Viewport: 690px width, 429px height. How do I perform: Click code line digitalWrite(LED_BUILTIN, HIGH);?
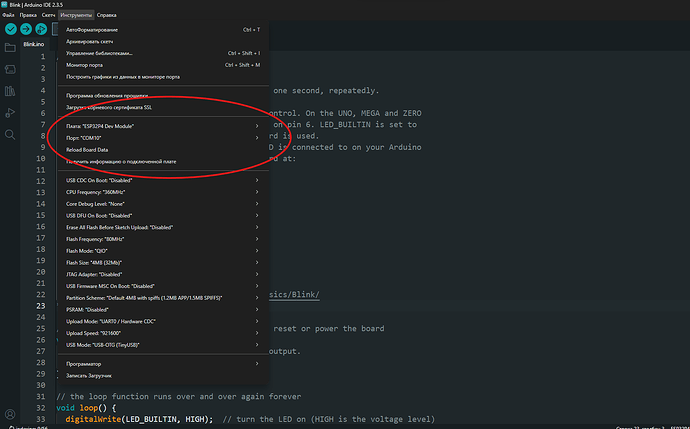pos(139,419)
